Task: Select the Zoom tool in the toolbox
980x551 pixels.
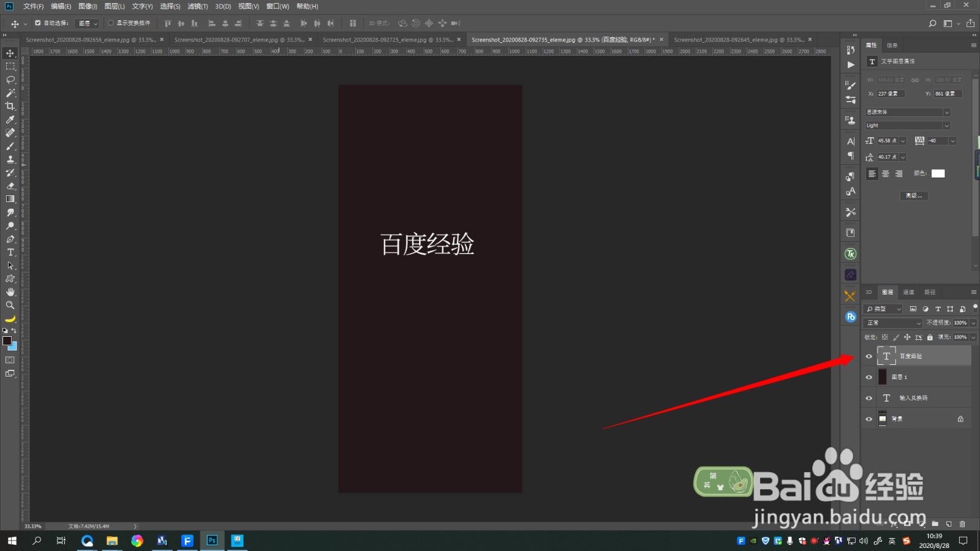Action: [x=10, y=305]
